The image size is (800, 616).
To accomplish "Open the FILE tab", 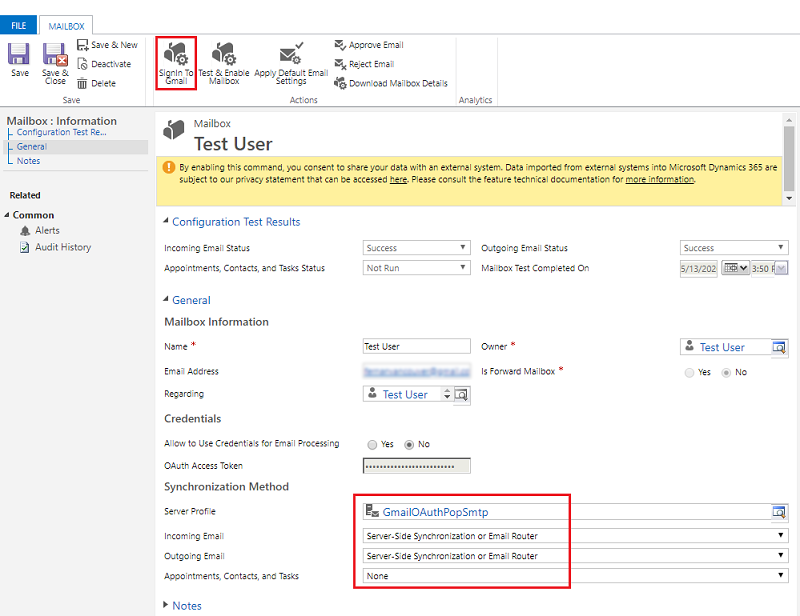I will tap(18, 26).
